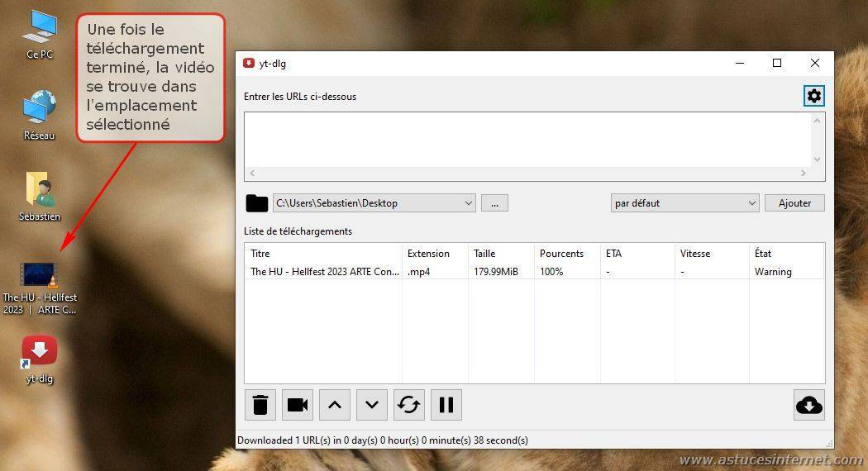Screen dimensions: 868x471
Task: Play the video with camera icon button
Action: (x=298, y=405)
